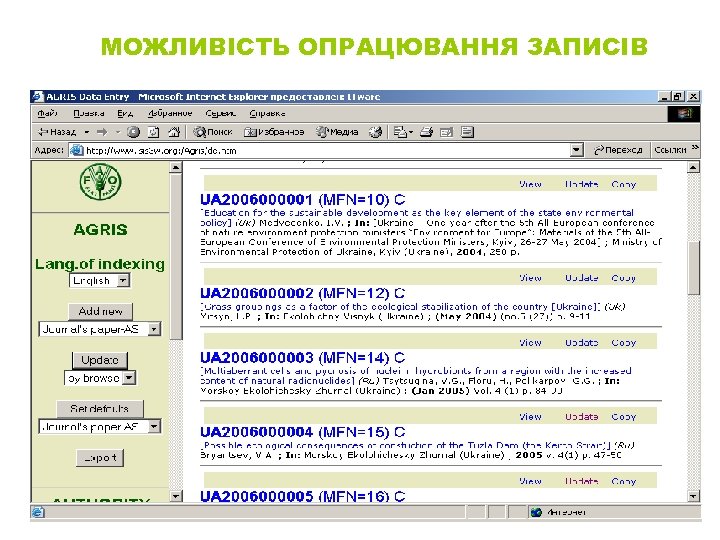Click the Export button
Image resolution: width=720 pixels, height=540 pixels.
100,457
